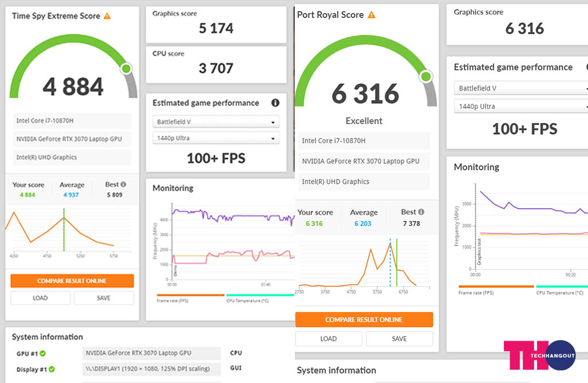The image size is (588, 383).
Task: Click the warning icon beside Time Spy Extreme Score
Action: coord(107,16)
